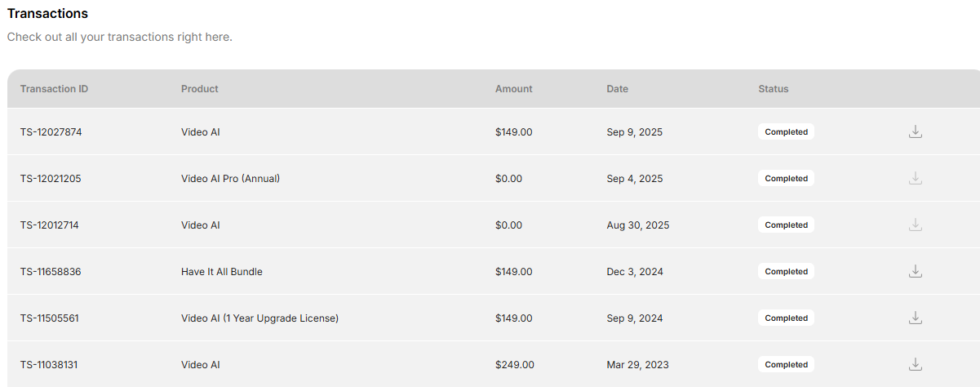Click the $249.00 amount

click(514, 365)
